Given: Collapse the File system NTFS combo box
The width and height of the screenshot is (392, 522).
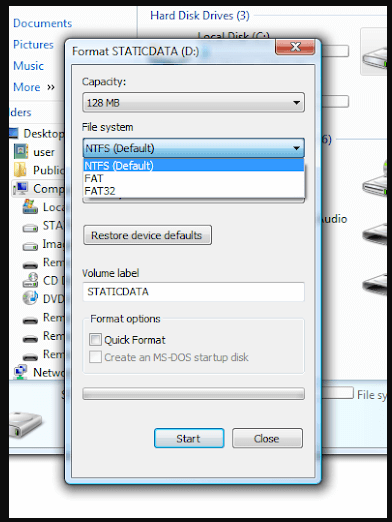Looking at the screenshot, I should pyautogui.click(x=193, y=148).
